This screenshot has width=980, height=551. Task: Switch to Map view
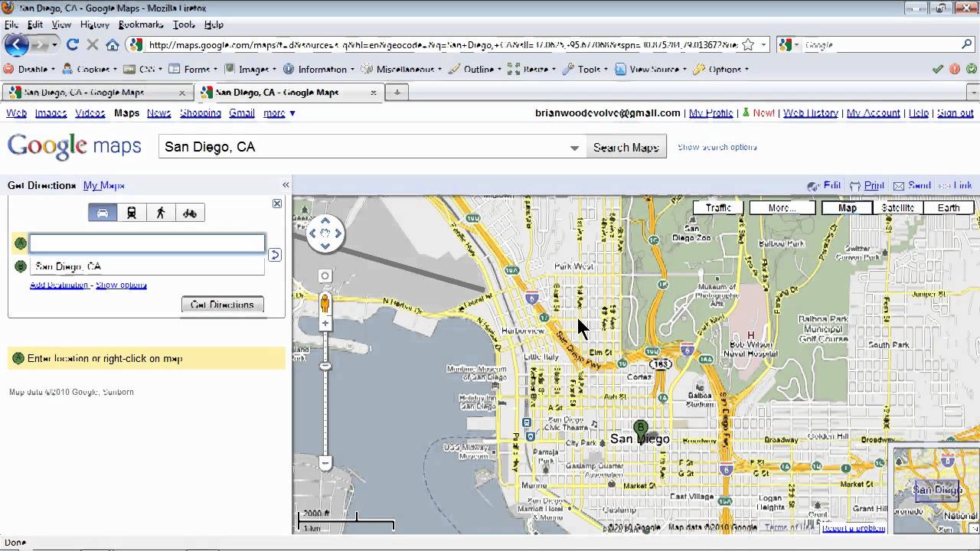847,207
